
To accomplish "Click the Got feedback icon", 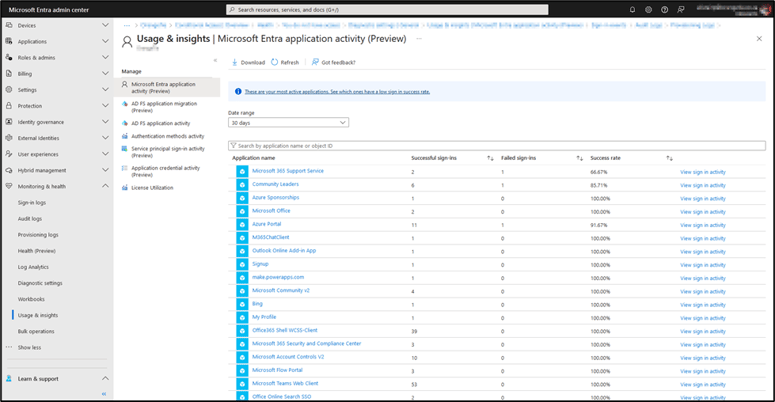I will coord(315,62).
